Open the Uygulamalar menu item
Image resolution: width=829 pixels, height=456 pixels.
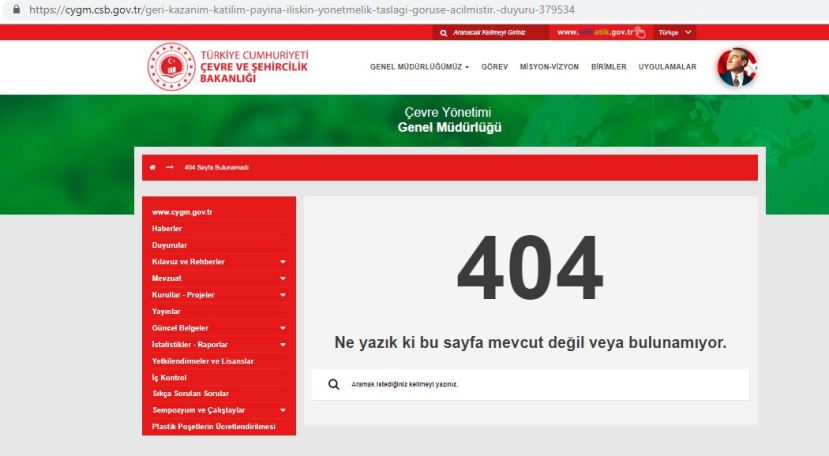point(667,67)
